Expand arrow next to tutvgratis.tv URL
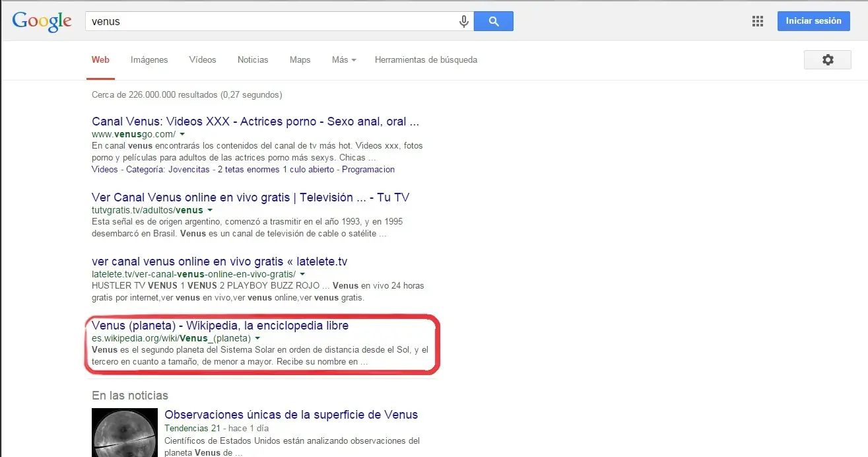 click(x=210, y=210)
